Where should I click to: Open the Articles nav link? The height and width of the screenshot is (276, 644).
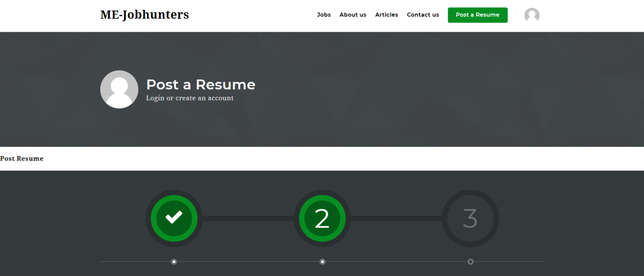click(386, 15)
